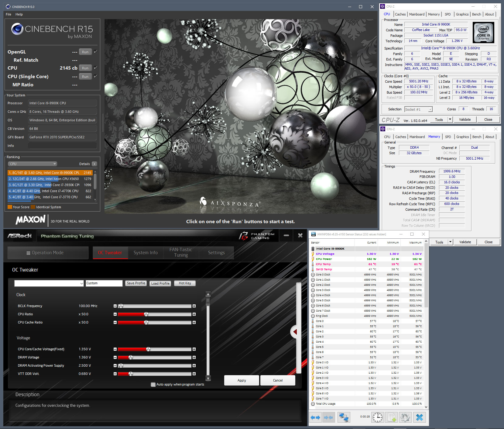Open the Ranking CPU dropdown in Cinebench
Viewport: 504px width, 429px height.
point(33,164)
